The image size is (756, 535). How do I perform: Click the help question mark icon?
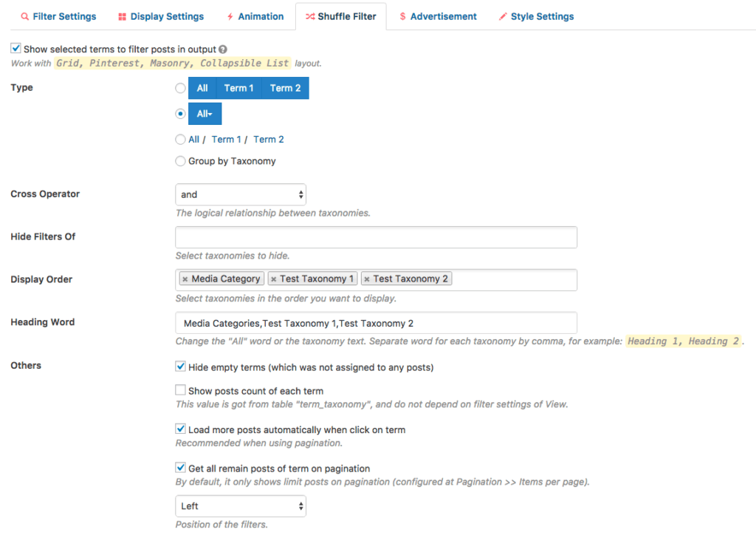[223, 50]
